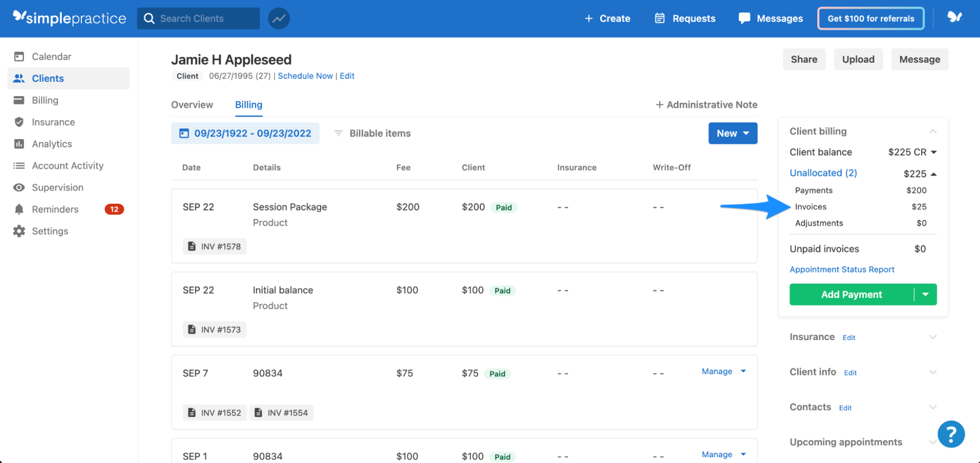Click the Initial balance entry
The image size is (980, 463).
pos(283,290)
